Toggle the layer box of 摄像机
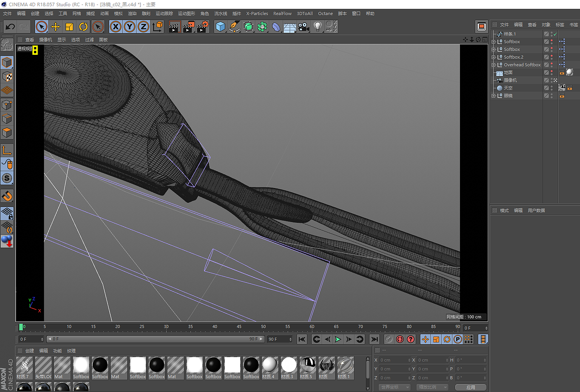 (546, 80)
